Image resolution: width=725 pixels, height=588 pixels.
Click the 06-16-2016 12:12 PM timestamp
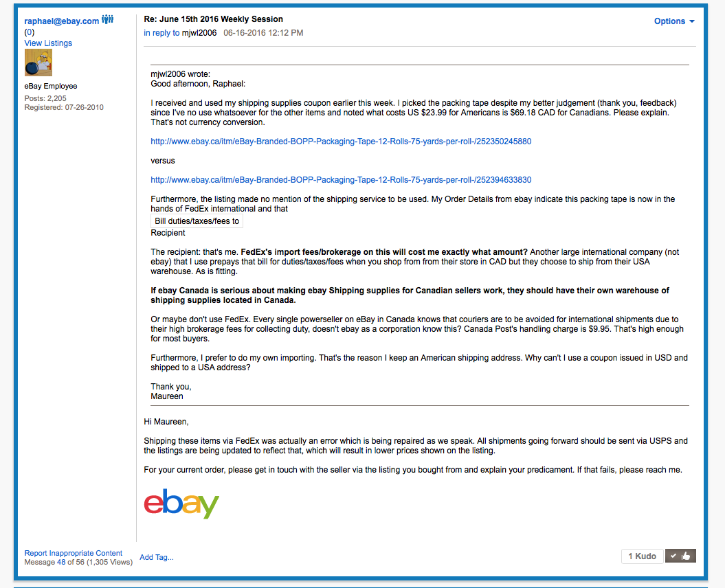[x=263, y=33]
